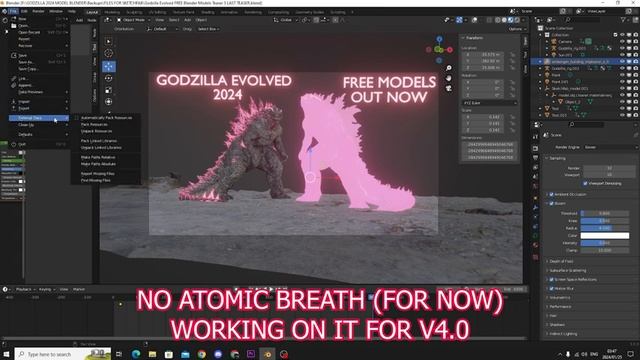Screen dimensions: 640x360
Task: Disable the Bloom checkbox
Action: coord(551,203)
